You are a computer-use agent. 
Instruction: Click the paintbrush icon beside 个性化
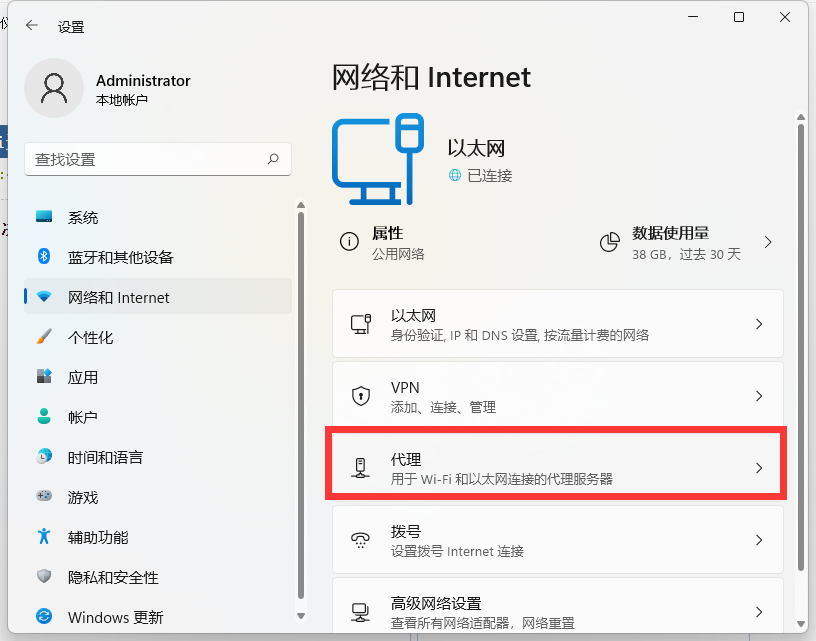coord(44,336)
